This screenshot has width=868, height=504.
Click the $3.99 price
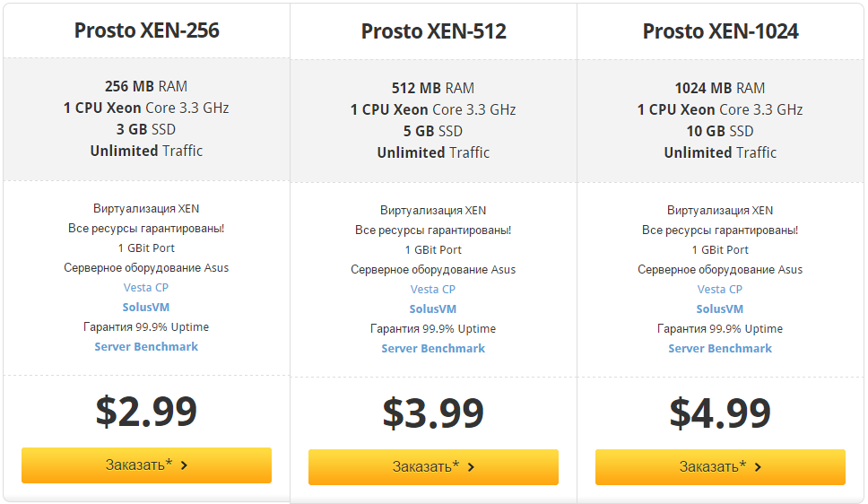(433, 413)
